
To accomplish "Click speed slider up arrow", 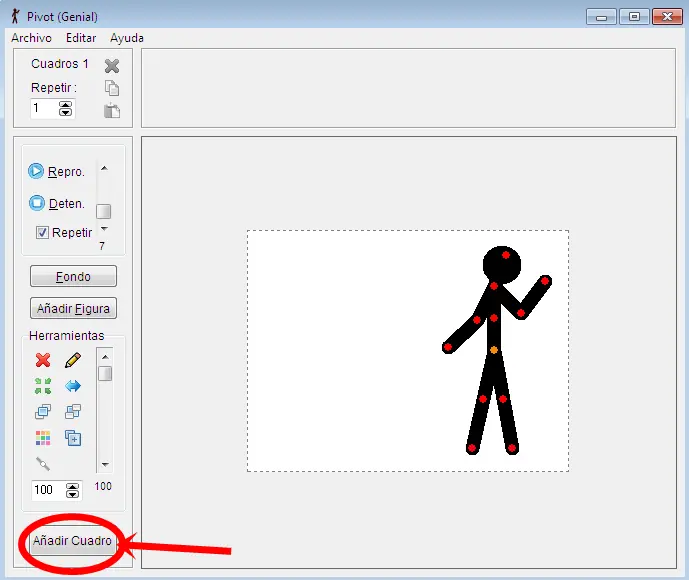I will [104, 168].
